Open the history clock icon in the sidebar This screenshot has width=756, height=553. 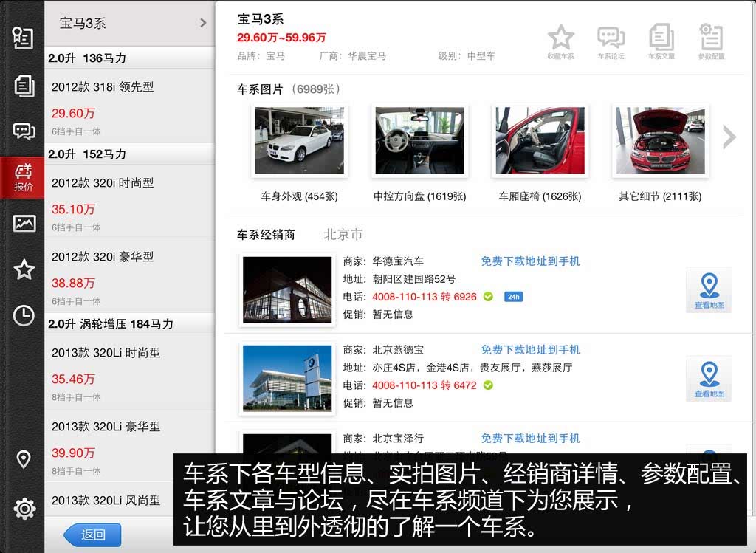pos(24,316)
